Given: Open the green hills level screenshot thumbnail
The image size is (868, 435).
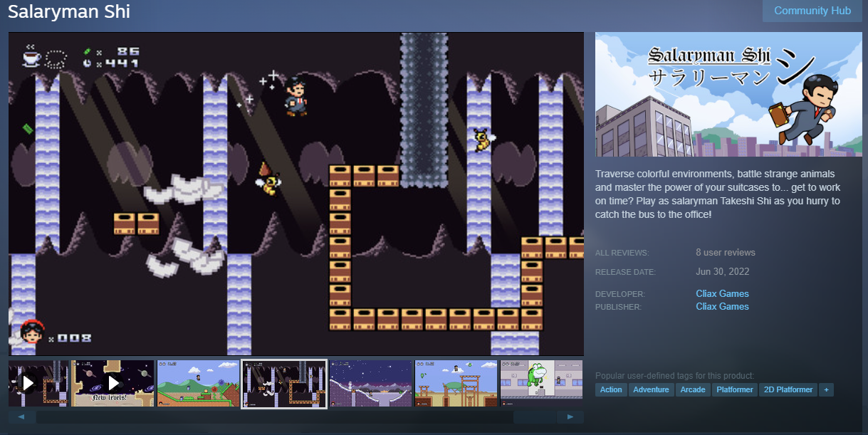Looking at the screenshot, I should [199, 383].
